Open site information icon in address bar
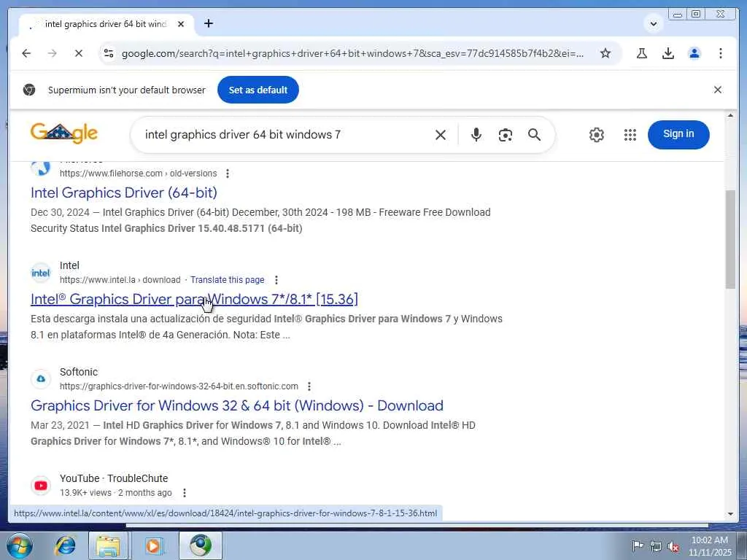The image size is (747, 560). (109, 53)
